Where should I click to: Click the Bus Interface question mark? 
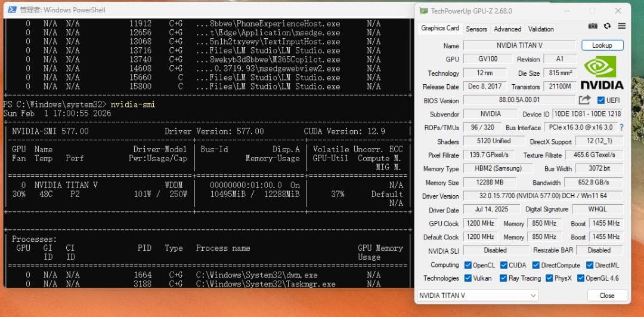[x=621, y=128]
